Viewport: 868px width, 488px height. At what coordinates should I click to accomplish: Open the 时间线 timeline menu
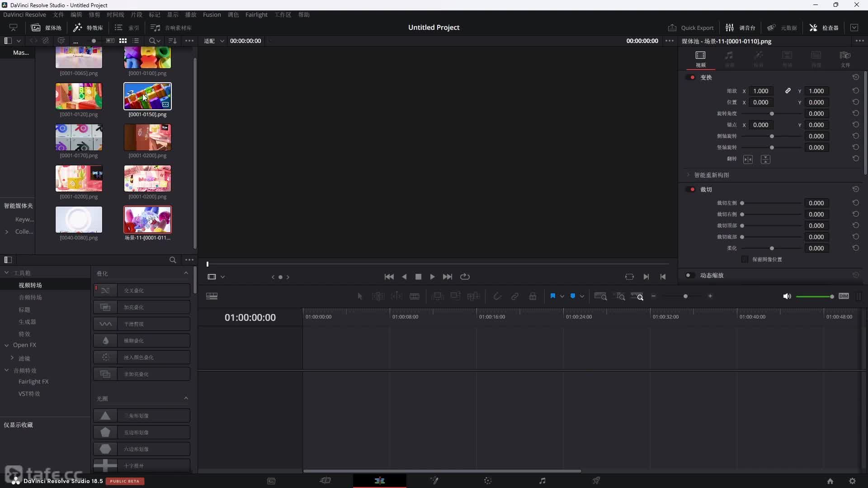coord(115,15)
